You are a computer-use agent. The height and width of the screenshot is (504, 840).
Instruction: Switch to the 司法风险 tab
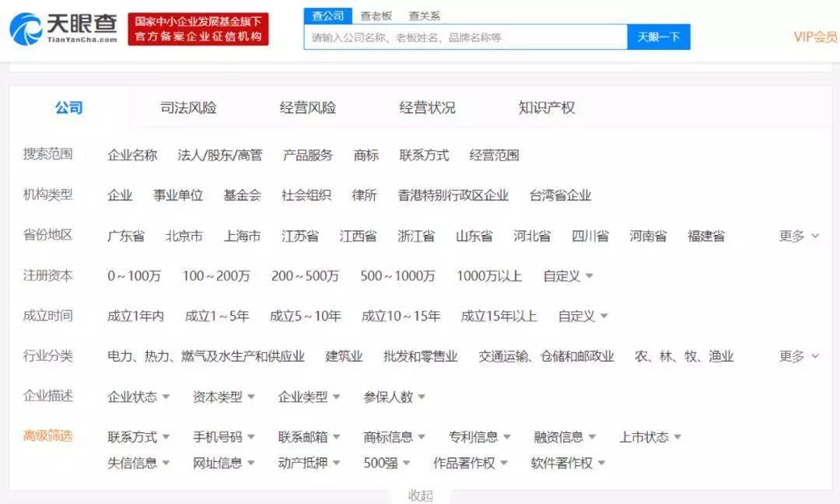(188, 107)
